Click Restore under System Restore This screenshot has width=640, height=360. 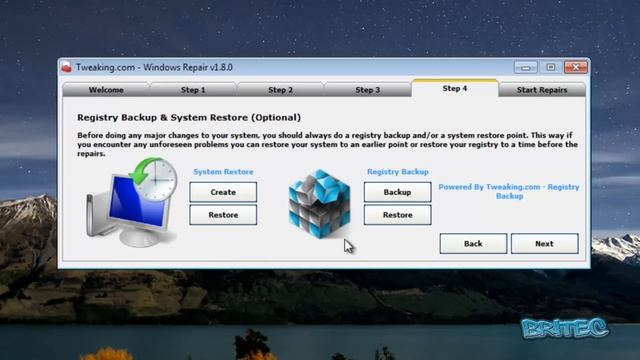point(223,215)
